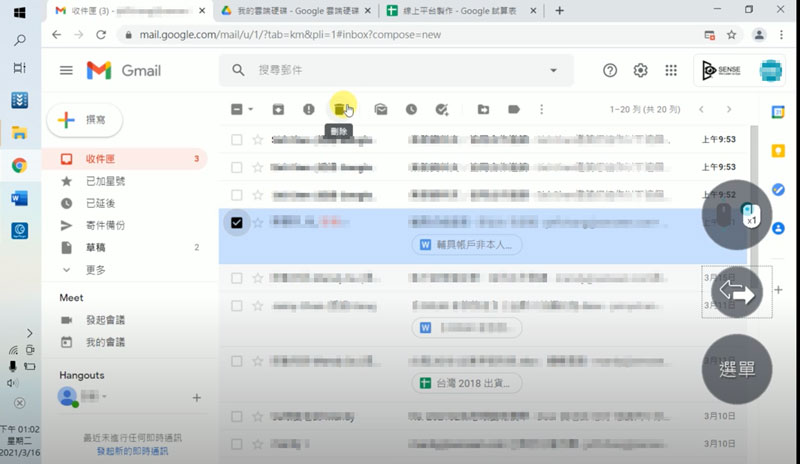Open Chrome from Windows taskbar

[19, 165]
